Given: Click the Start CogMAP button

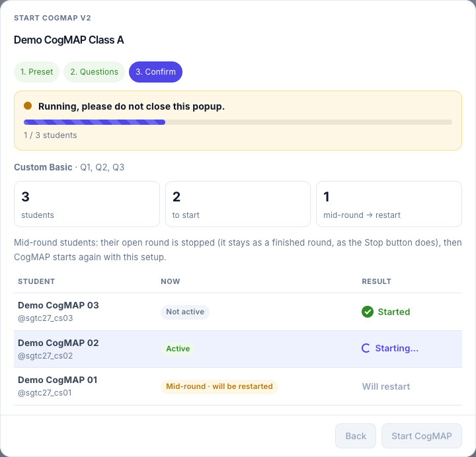Looking at the screenshot, I should 422,436.
